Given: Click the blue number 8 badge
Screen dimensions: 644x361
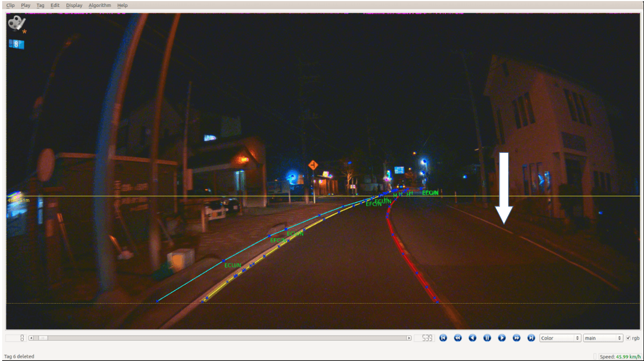Looking at the screenshot, I should (x=17, y=44).
